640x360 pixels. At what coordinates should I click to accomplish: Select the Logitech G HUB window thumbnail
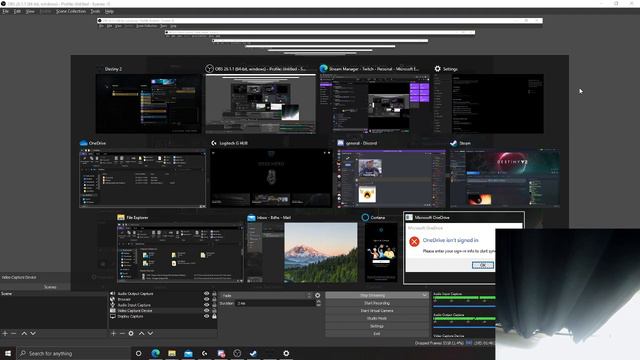[x=271, y=178]
